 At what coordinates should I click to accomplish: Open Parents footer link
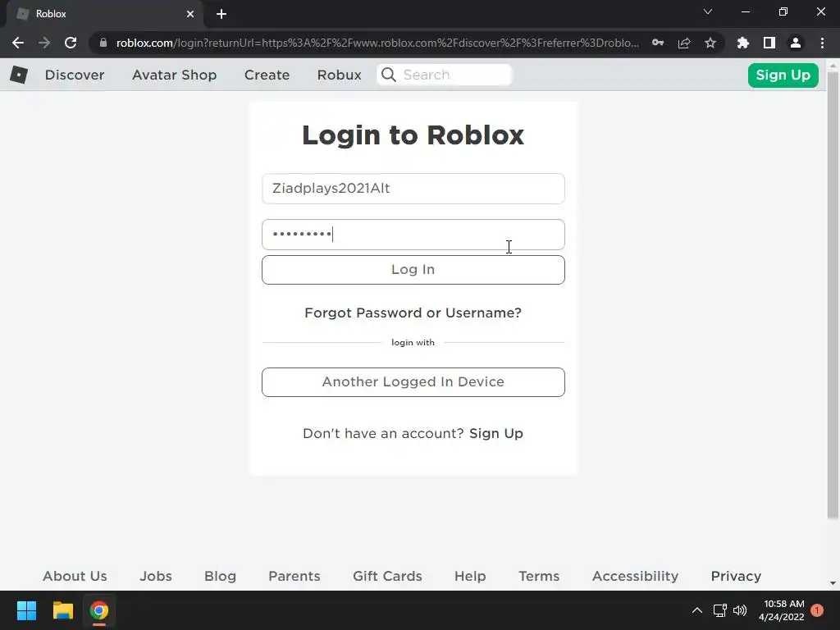pyautogui.click(x=294, y=576)
